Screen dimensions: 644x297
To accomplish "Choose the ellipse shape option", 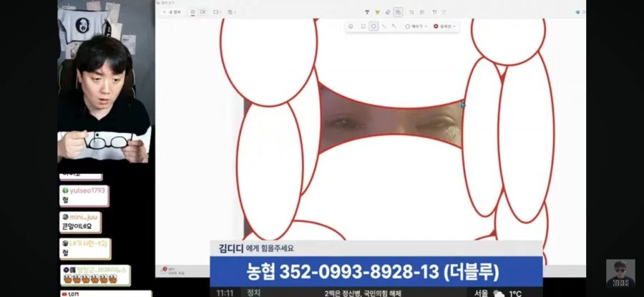I will click(x=374, y=26).
